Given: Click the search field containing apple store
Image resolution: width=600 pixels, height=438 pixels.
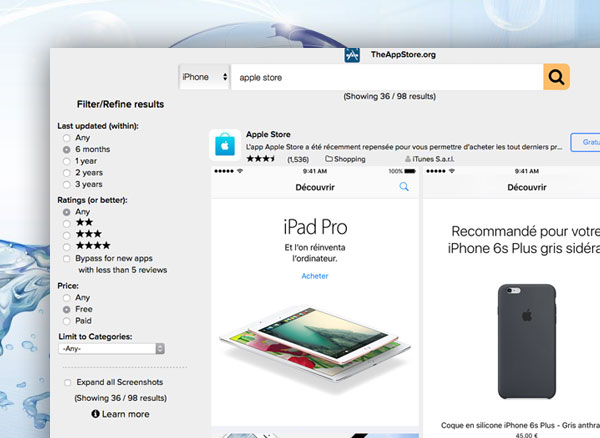Looking at the screenshot, I should (x=387, y=77).
